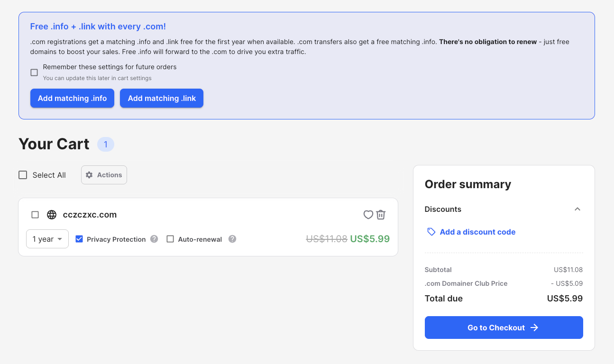Click the gear icon in Actions
This screenshot has width=614, height=364.
click(x=89, y=175)
